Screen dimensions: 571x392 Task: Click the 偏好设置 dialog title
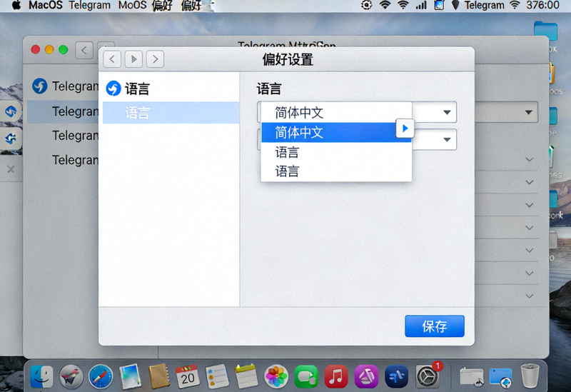288,59
